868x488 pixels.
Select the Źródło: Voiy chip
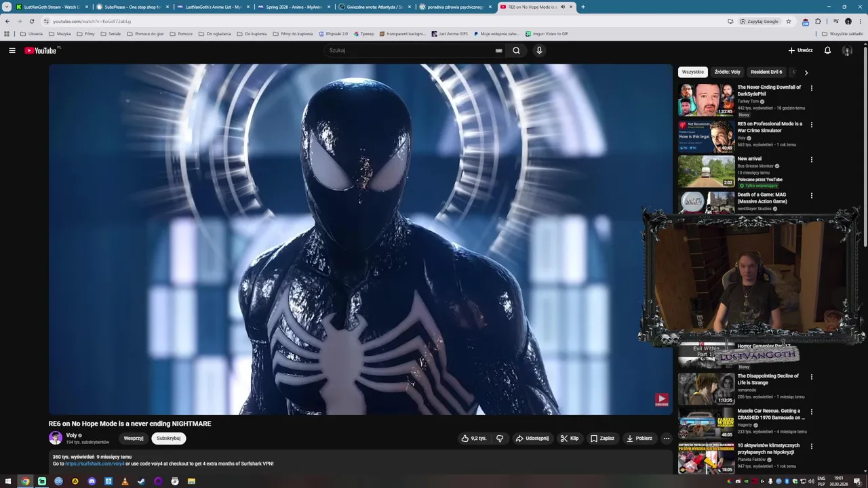tap(728, 72)
